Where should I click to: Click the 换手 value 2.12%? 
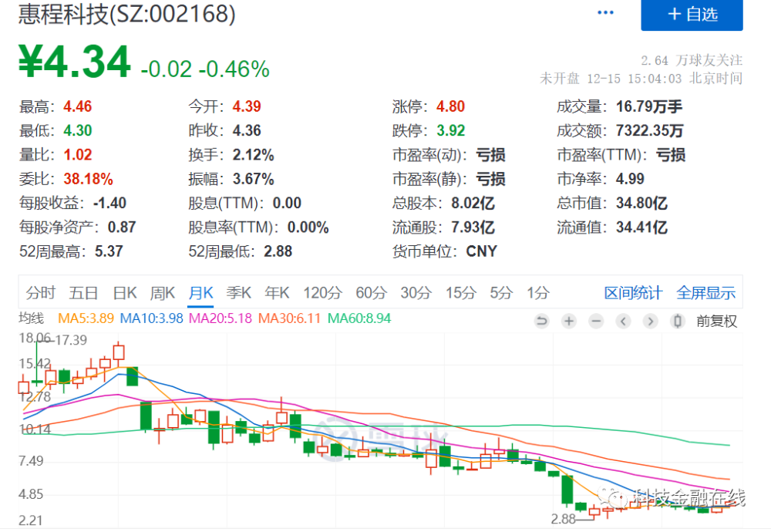click(x=253, y=154)
